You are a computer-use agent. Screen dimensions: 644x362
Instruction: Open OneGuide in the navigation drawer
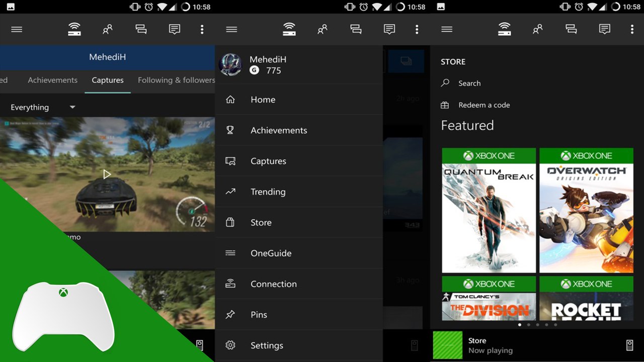tap(299, 253)
